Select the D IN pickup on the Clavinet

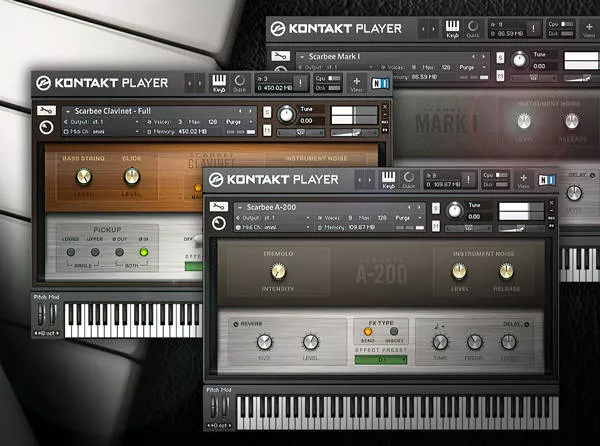coord(143,252)
